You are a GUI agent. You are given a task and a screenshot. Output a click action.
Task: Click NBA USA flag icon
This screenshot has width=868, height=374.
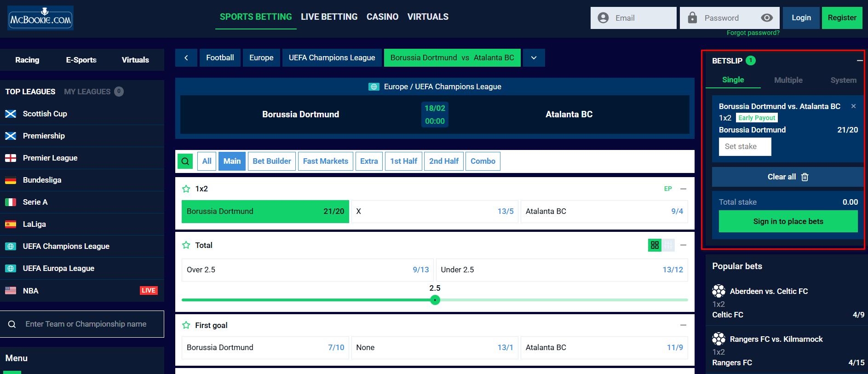[x=11, y=291]
